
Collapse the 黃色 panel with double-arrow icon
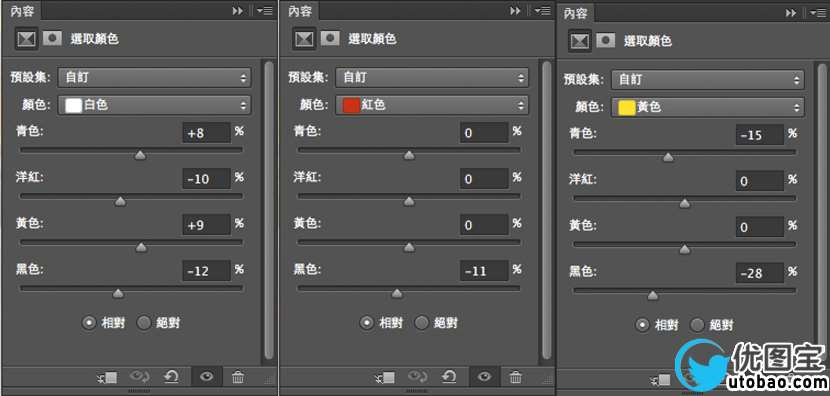tap(791, 13)
